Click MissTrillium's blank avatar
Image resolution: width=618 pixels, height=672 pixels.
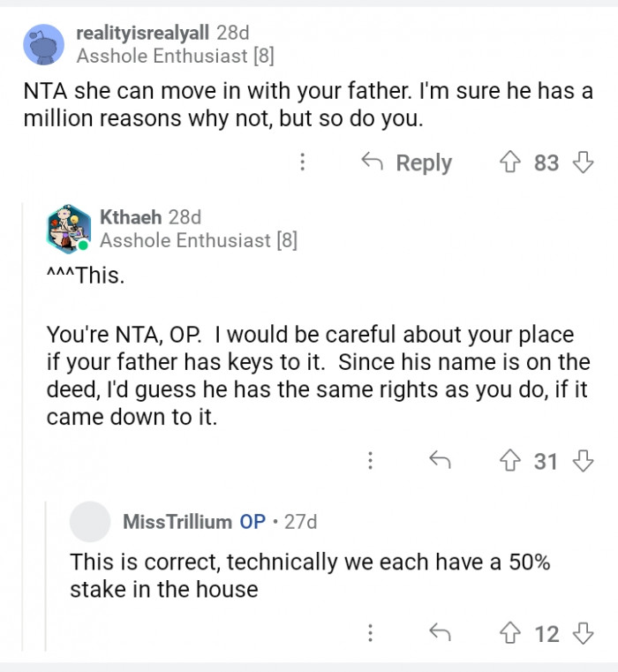pyautogui.click(x=91, y=521)
